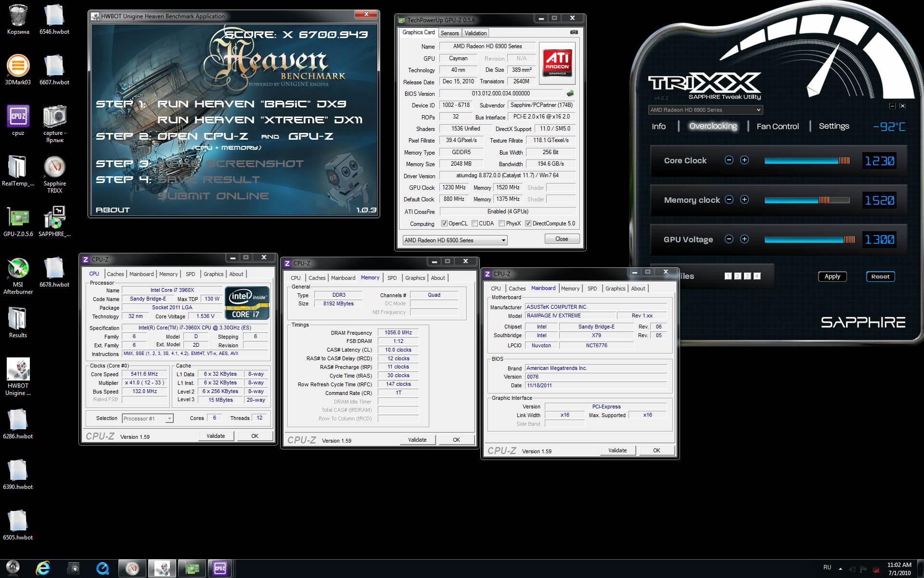The width and height of the screenshot is (924, 578).
Task: Switch to GPU-Z taskbar button
Action: pyautogui.click(x=192, y=569)
